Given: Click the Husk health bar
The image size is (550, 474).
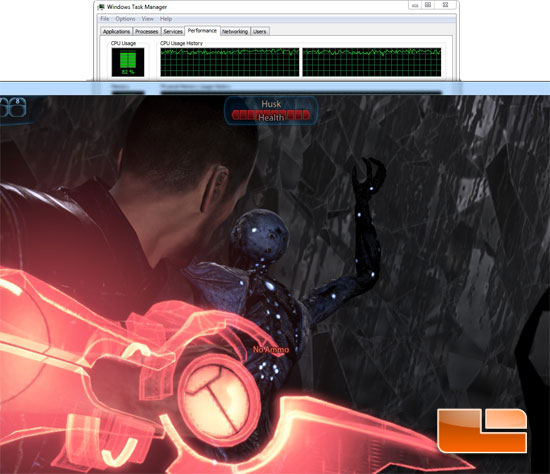Looking at the screenshot, I should [x=271, y=115].
